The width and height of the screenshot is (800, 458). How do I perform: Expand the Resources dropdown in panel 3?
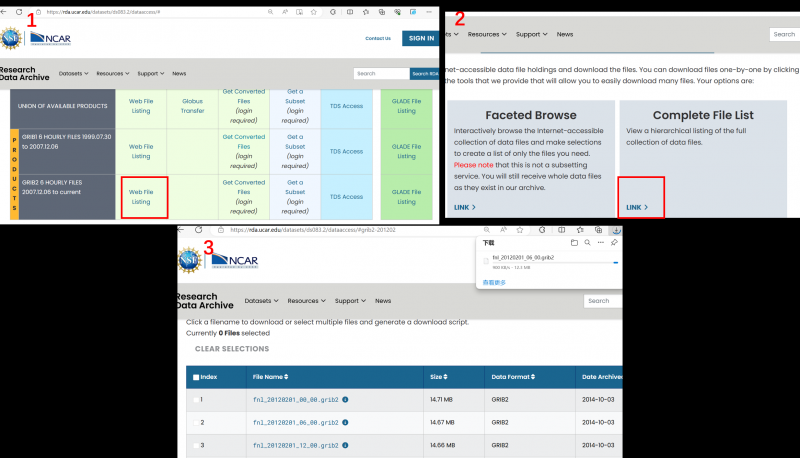click(308, 301)
